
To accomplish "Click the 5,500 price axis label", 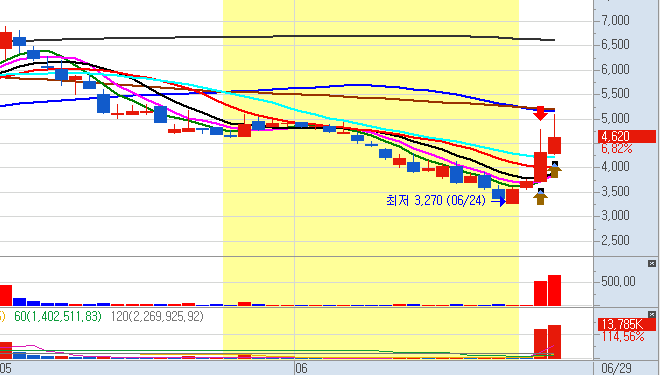I will (x=615, y=93).
